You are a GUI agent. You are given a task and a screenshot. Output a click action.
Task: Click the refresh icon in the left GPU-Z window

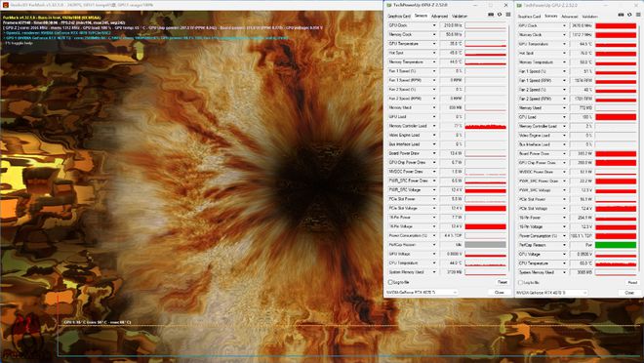point(500,15)
